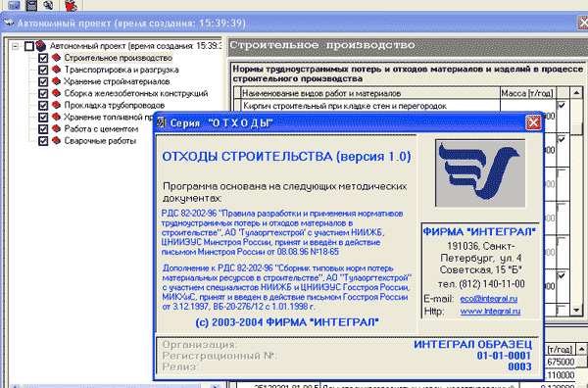
Task: Click the Масса [т/год] column header in the upper table
Action: [528, 93]
